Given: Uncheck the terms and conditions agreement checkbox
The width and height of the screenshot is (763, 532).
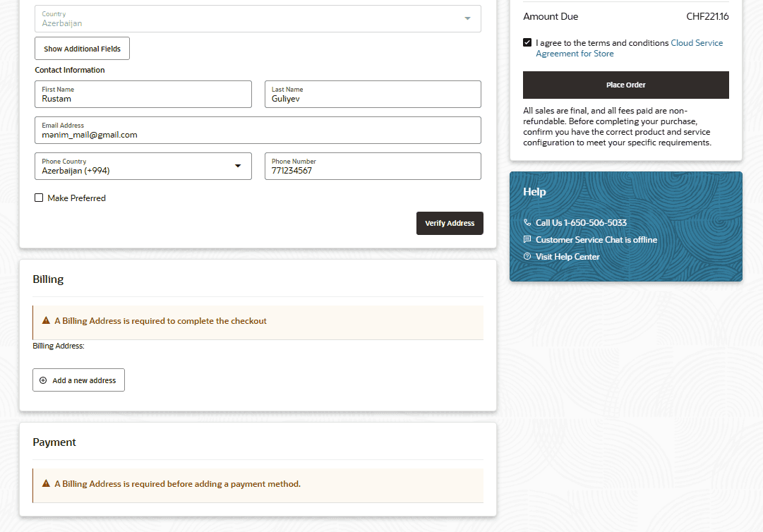Looking at the screenshot, I should tap(527, 43).
